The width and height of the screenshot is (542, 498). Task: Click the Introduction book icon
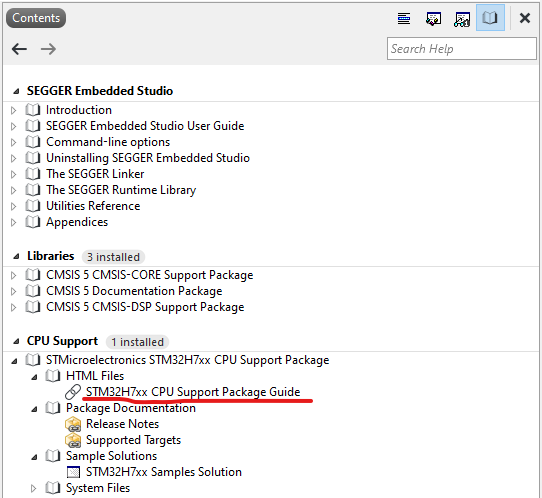click(33, 110)
